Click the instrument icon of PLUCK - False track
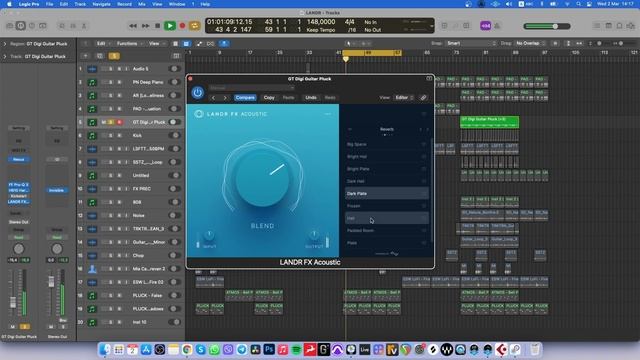This screenshot has width=640, height=360. [x=92, y=296]
